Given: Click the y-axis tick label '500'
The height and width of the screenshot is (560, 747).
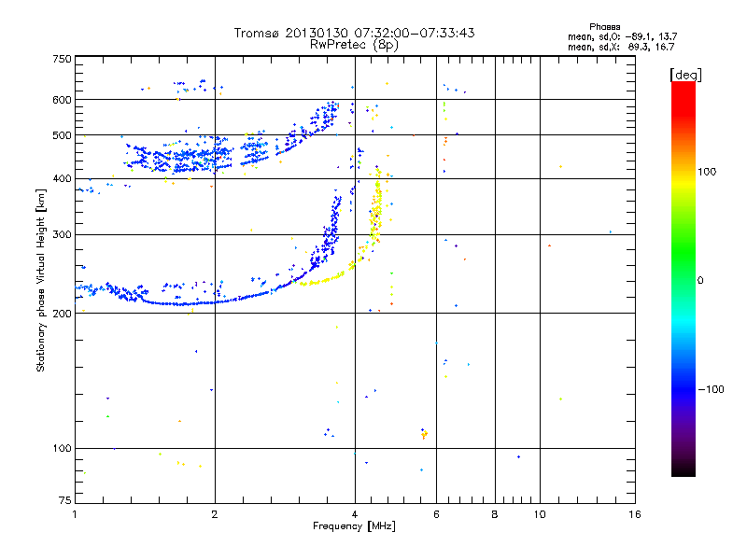Looking at the screenshot, I should (62, 135).
